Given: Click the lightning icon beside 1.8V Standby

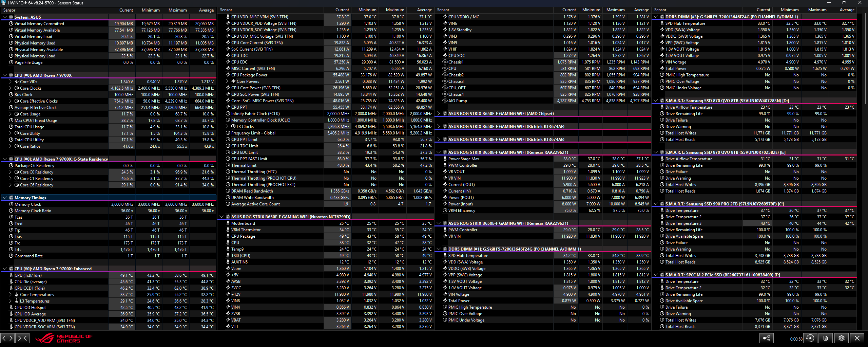Looking at the screenshot, I should coord(445,30).
